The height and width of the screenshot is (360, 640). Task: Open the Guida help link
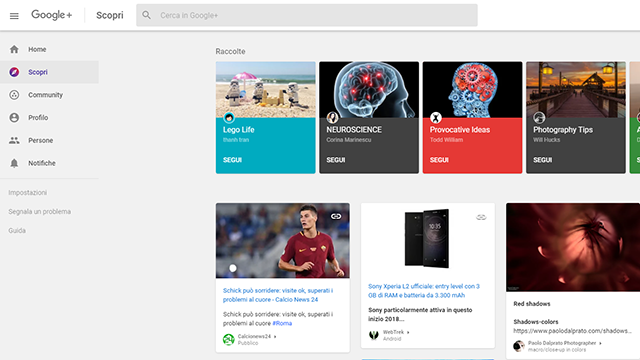(x=17, y=231)
